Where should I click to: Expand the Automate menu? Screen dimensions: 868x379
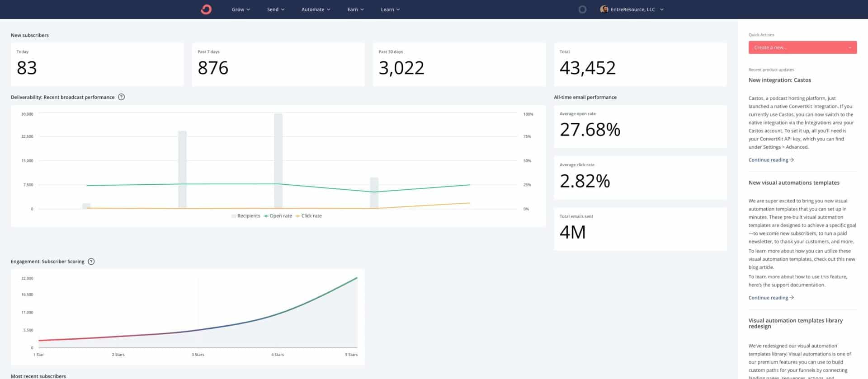(316, 9)
